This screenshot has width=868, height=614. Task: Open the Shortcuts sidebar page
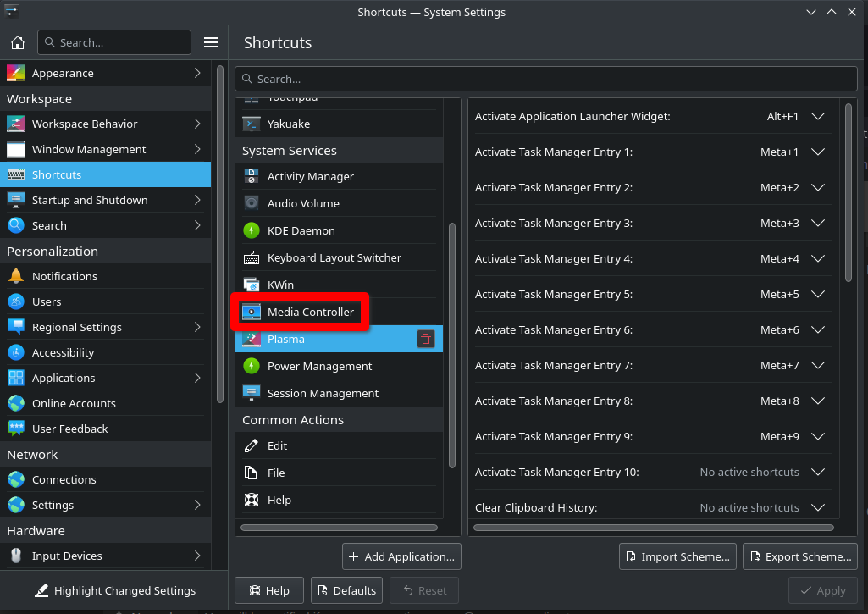click(105, 174)
